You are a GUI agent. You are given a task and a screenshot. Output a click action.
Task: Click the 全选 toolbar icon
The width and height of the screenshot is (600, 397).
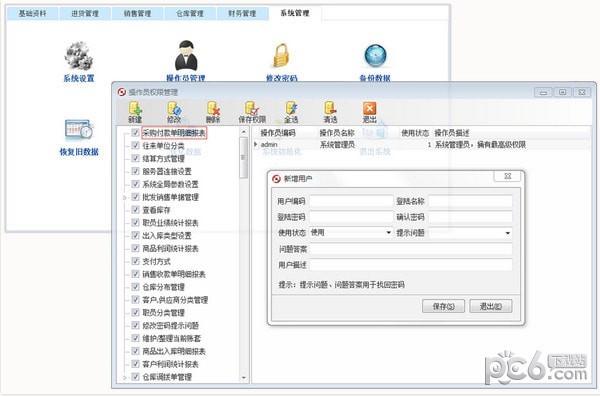click(x=291, y=112)
